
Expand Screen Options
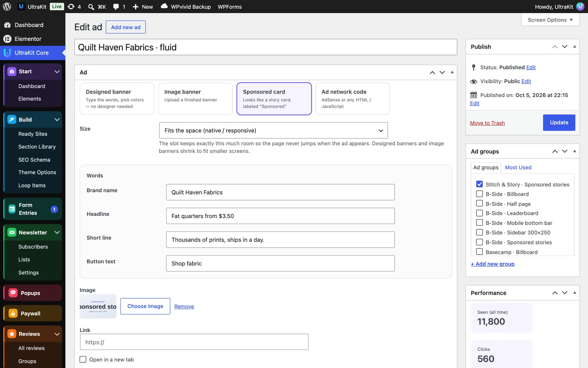pyautogui.click(x=550, y=20)
